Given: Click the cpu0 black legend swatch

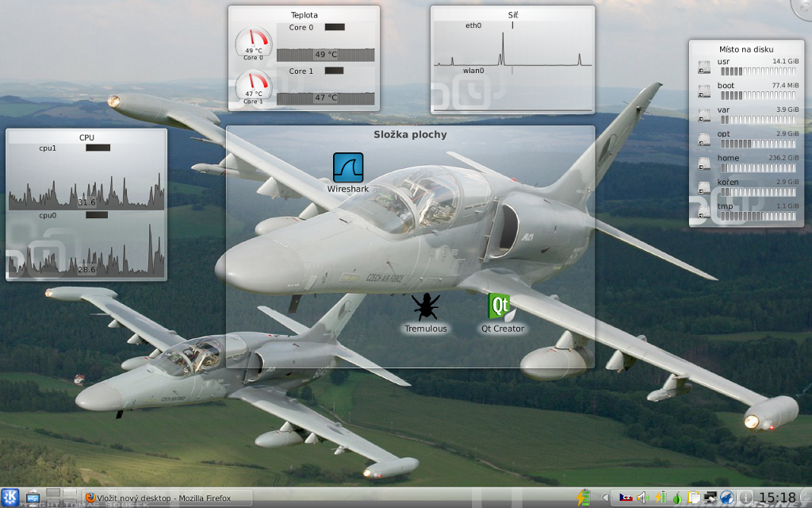Looking at the screenshot, I should (97, 215).
